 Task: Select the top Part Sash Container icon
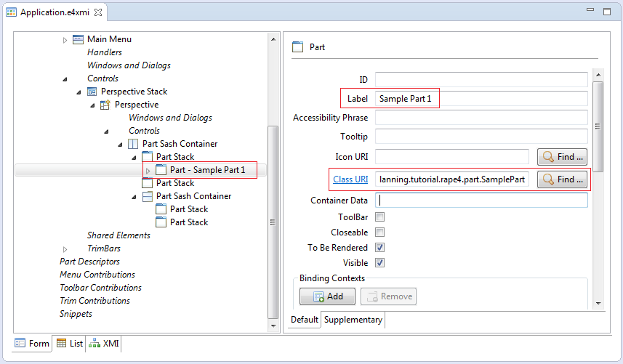(x=133, y=144)
